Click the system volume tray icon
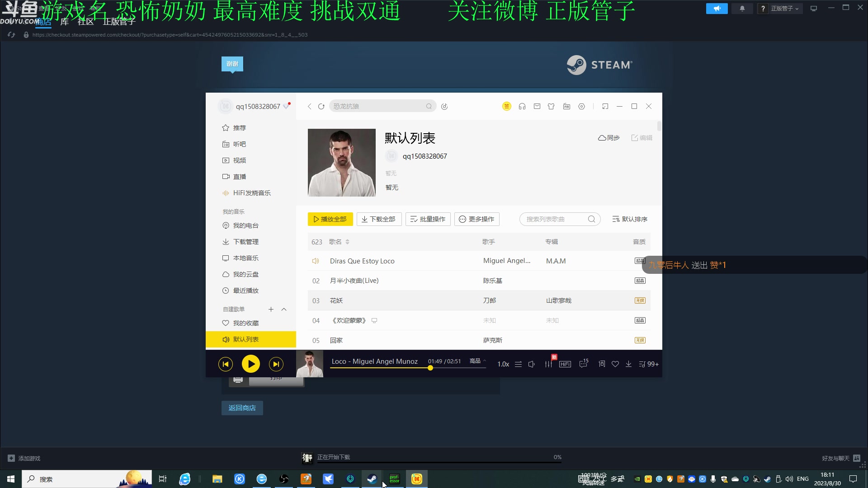The height and width of the screenshot is (488, 868). [789, 479]
